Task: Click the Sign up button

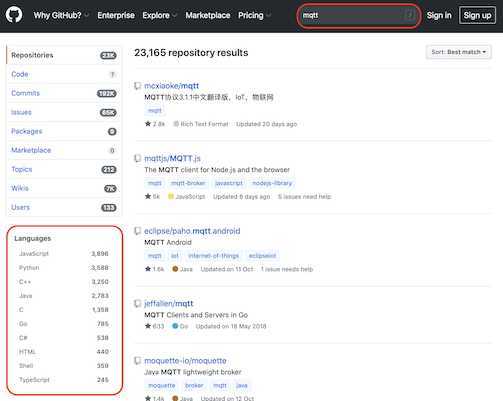Action: coord(477,15)
